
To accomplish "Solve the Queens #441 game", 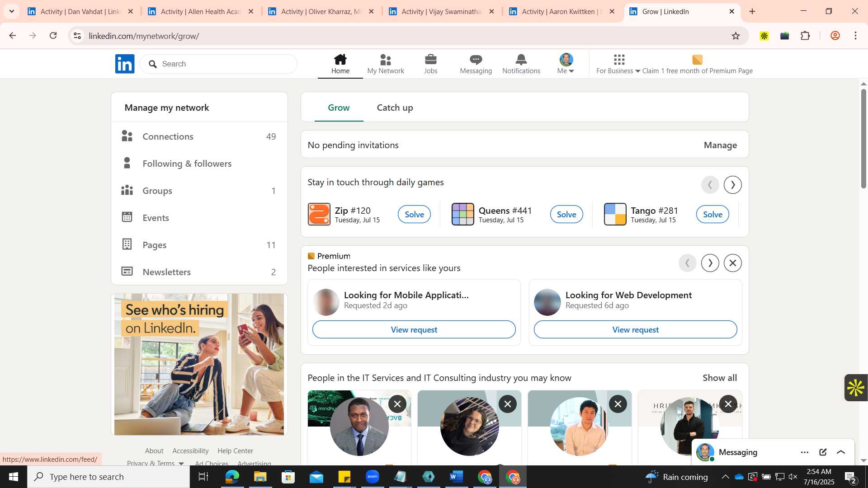I will [x=566, y=214].
